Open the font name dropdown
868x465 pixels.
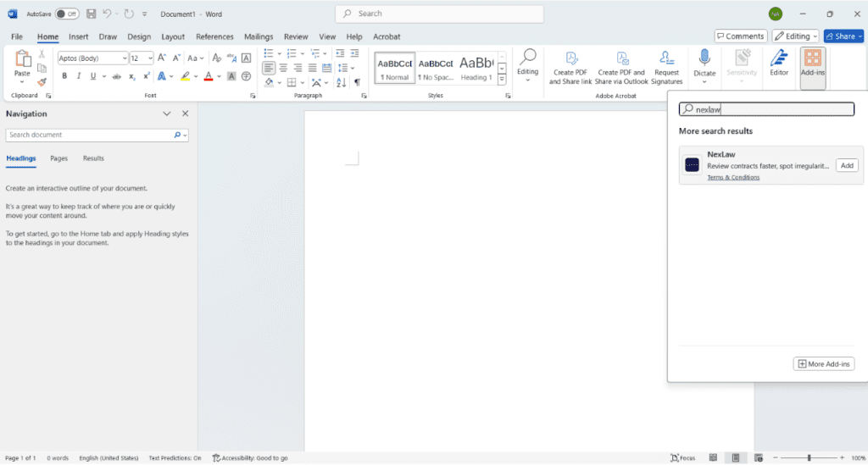tap(125, 58)
